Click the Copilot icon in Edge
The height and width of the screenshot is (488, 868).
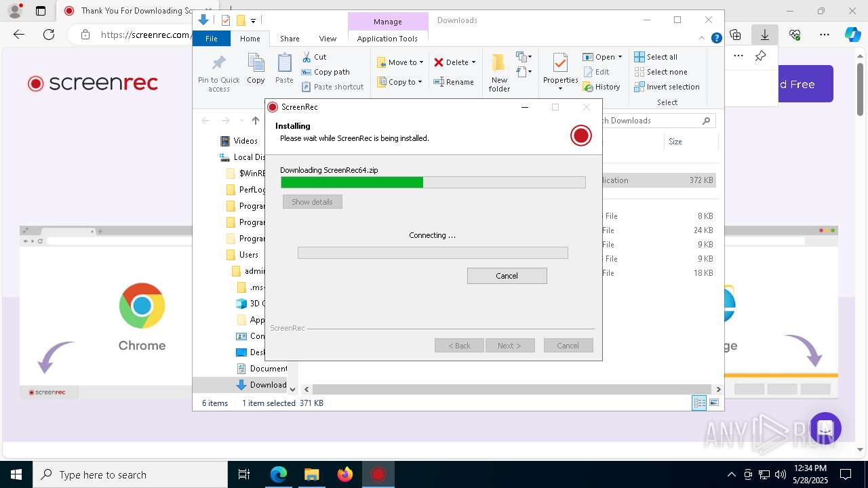click(x=852, y=35)
